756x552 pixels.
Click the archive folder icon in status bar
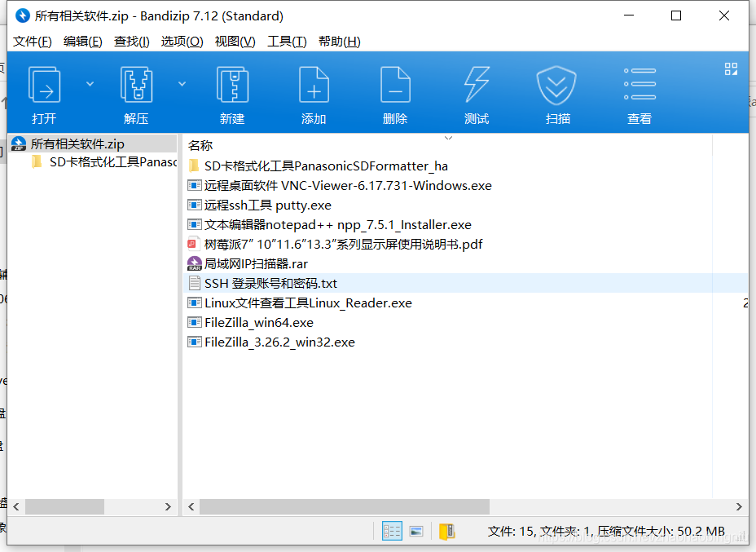click(447, 532)
